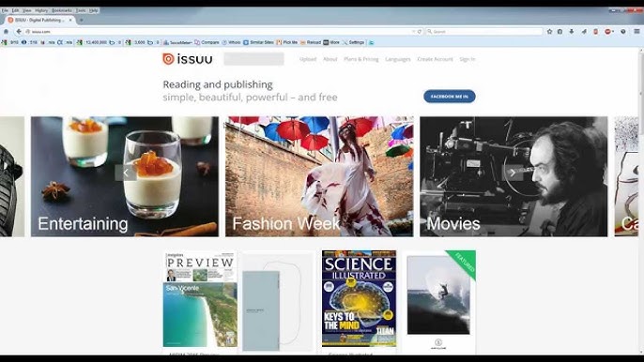
Task: Open the Science Illustrated magazine cover
Action: point(359,299)
